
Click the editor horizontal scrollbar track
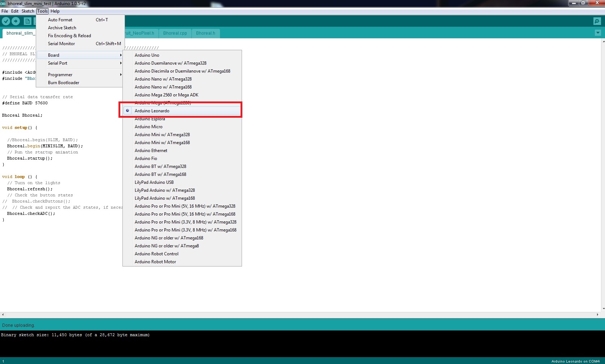click(x=300, y=315)
